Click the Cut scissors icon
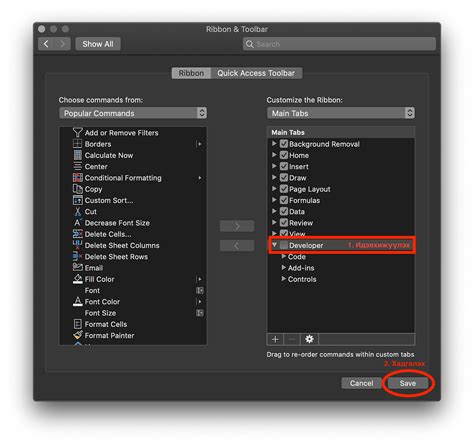 (77, 212)
